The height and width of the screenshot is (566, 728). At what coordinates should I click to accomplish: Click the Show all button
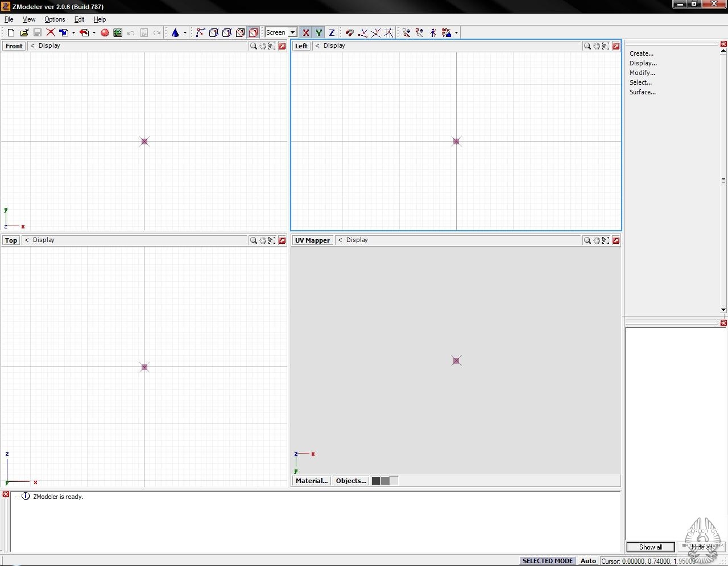tap(651, 547)
